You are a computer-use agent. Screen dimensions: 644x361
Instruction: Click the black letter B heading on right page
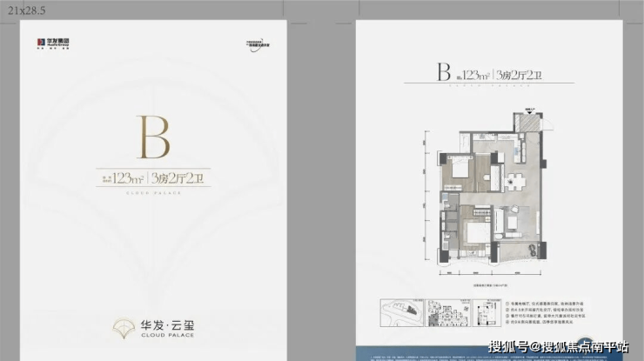[444, 72]
